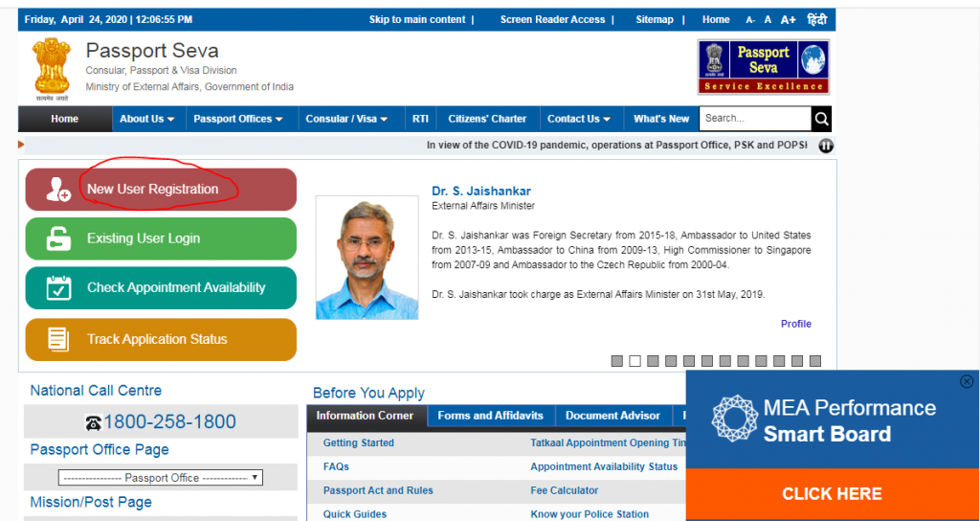Open the What's New page
Image resolution: width=980 pixels, height=521 pixels.
click(661, 119)
